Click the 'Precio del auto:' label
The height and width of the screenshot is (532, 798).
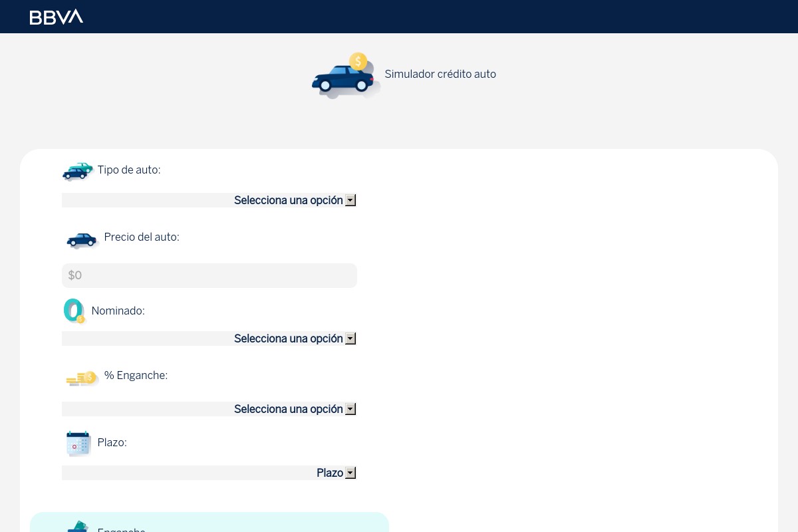pos(142,237)
